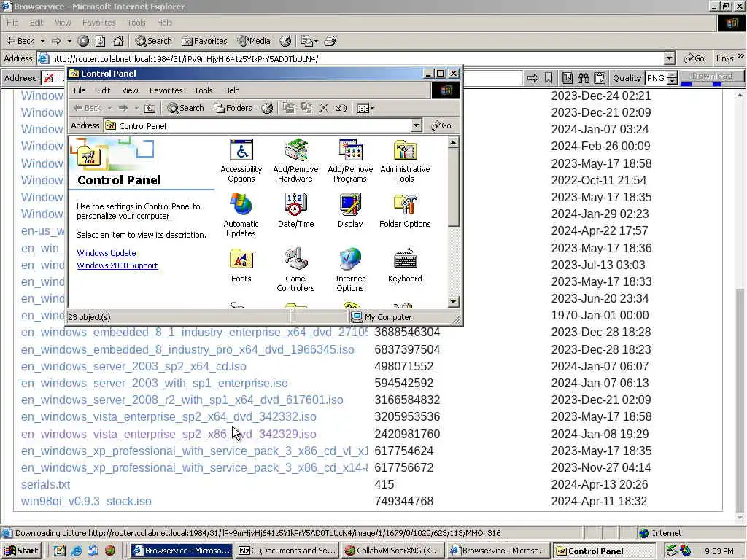Image resolution: width=747 pixels, height=560 pixels.
Task: Click Internet Explorer Go button
Action: pyautogui.click(x=694, y=58)
